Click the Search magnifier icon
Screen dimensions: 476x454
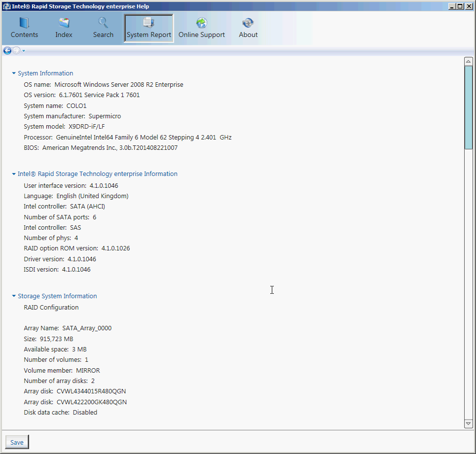pos(103,23)
